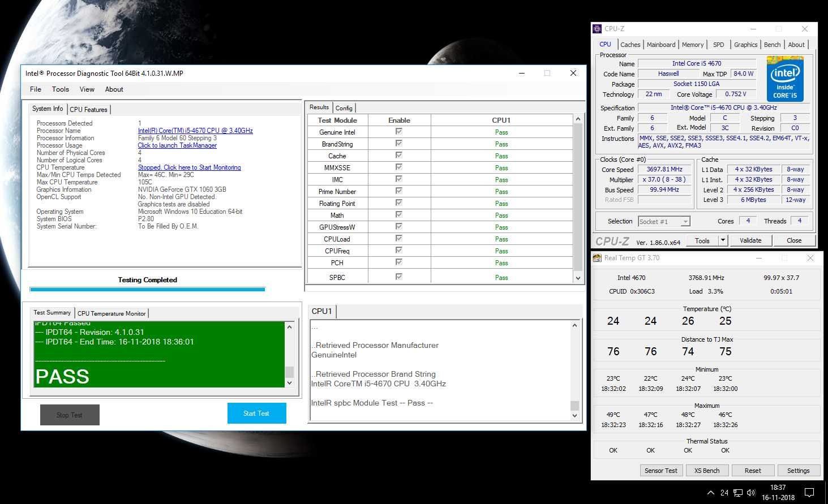Toggle the BrandString test checkbox
Viewport: 828px width, 504px height.
(x=399, y=143)
